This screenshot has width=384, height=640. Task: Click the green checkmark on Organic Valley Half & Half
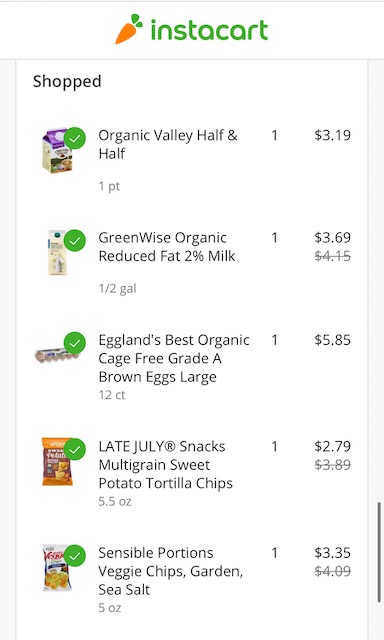coord(75,138)
